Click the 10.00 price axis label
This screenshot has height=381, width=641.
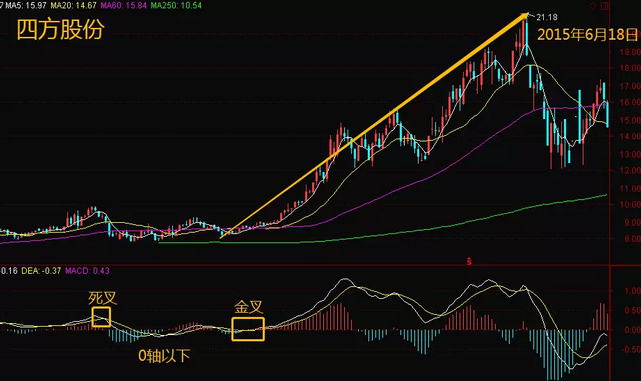tap(630, 205)
